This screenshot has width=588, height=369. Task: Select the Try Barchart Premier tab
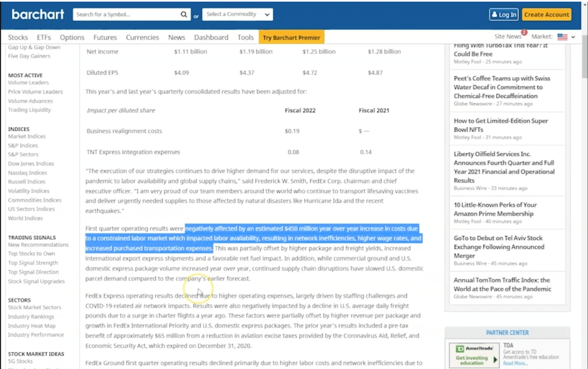pos(291,37)
